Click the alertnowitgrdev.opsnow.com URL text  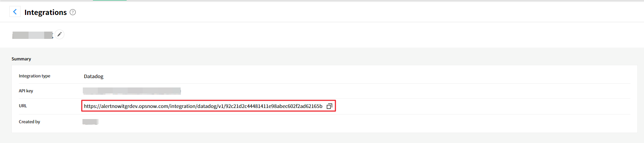click(203, 106)
